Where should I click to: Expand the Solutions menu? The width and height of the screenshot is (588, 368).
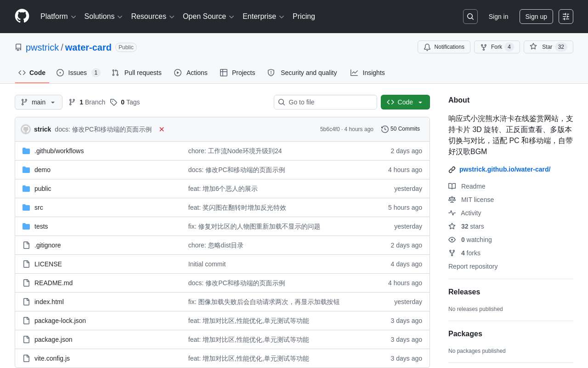(103, 17)
